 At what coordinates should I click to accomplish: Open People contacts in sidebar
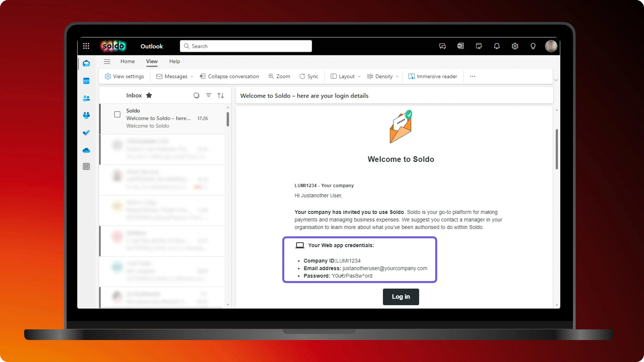(86, 98)
